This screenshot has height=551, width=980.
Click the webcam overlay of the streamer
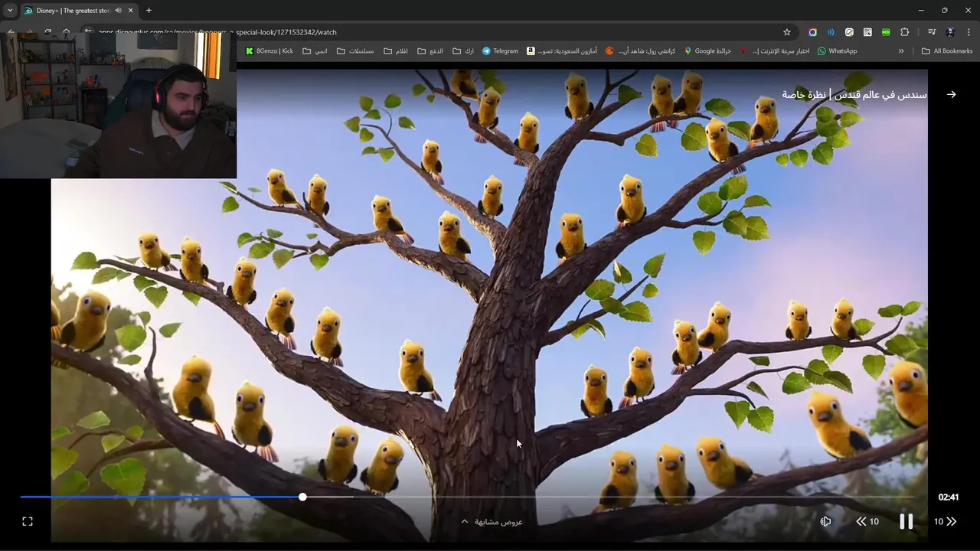[119, 105]
